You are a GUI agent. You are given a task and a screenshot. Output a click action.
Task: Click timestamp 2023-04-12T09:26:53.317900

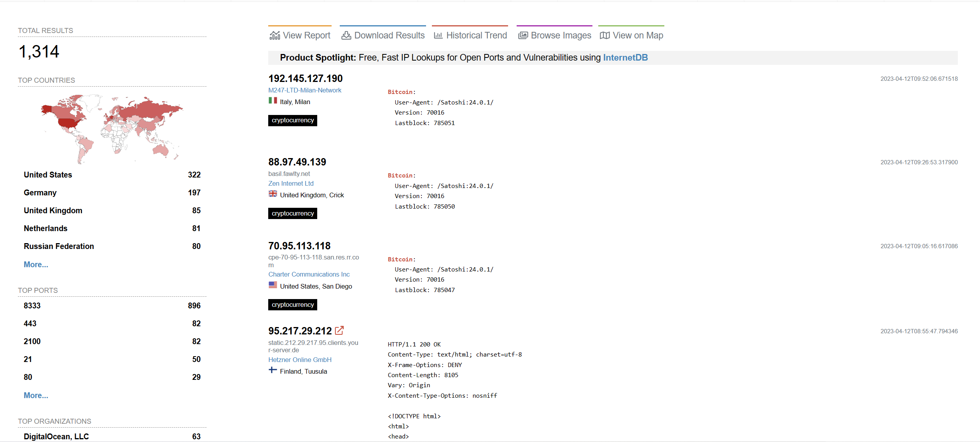919,162
